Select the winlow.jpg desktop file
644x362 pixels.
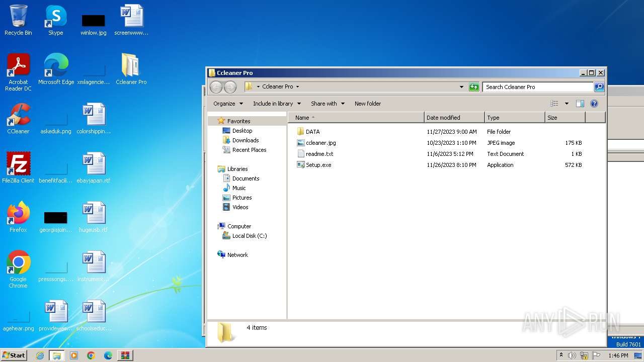(x=94, y=24)
